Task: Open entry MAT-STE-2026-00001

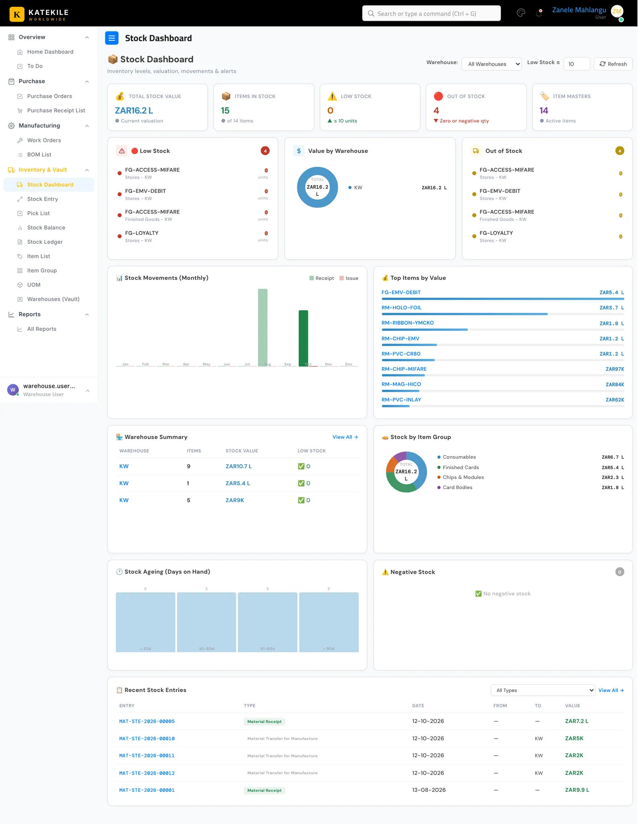Action: [x=147, y=790]
